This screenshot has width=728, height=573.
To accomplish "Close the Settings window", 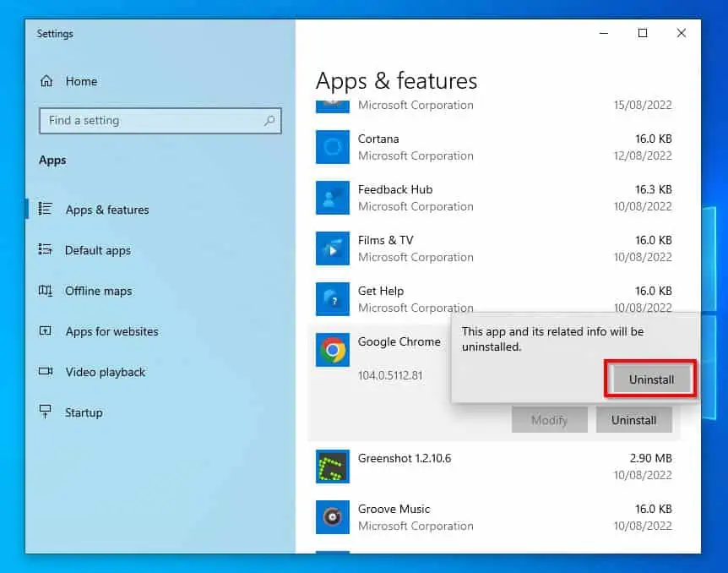I will 681,33.
